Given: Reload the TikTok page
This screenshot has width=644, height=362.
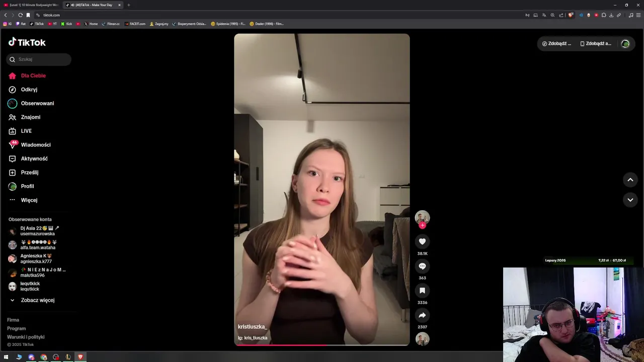Looking at the screenshot, I should point(21,15).
